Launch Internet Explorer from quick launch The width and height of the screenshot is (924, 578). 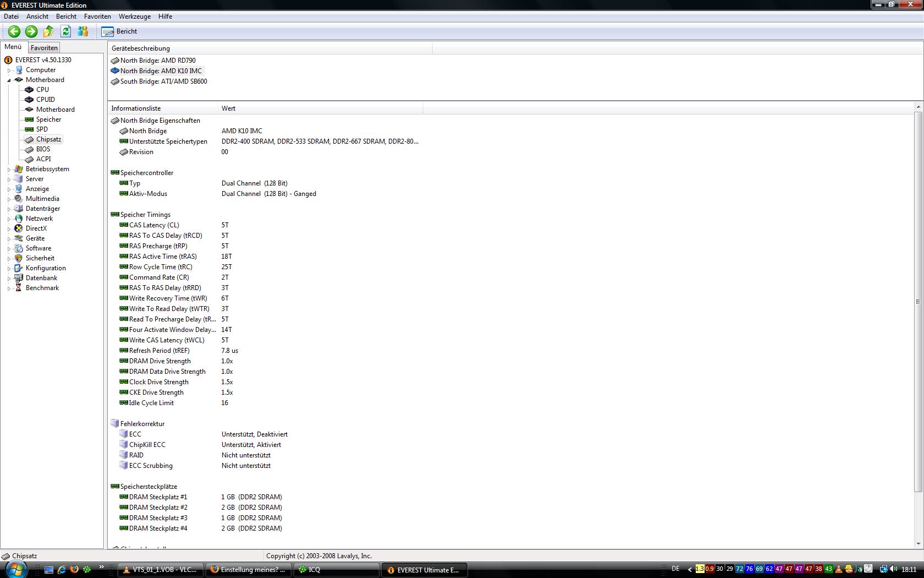point(62,570)
